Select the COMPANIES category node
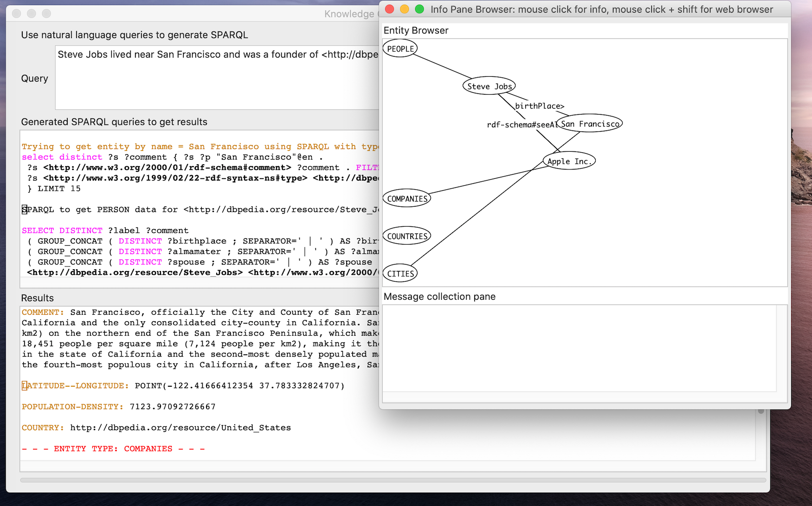 pos(406,198)
